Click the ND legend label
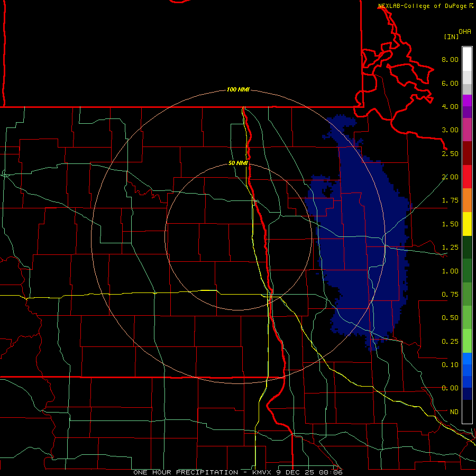476x476 pixels. point(454,412)
